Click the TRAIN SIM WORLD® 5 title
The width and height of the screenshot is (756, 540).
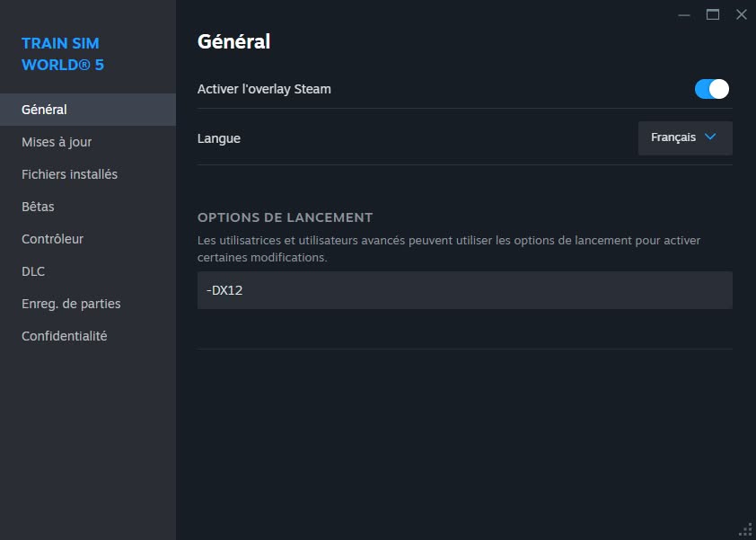[x=63, y=54]
